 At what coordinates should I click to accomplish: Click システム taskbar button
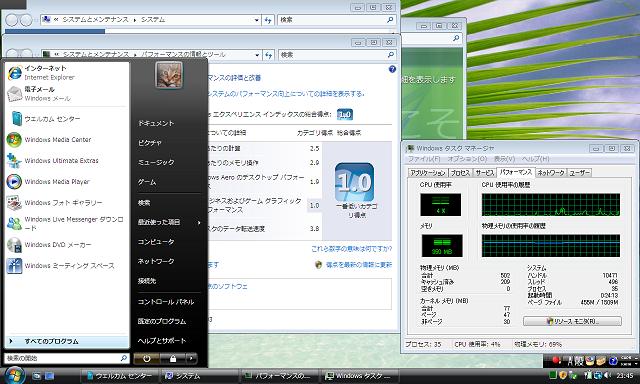click(x=199, y=376)
